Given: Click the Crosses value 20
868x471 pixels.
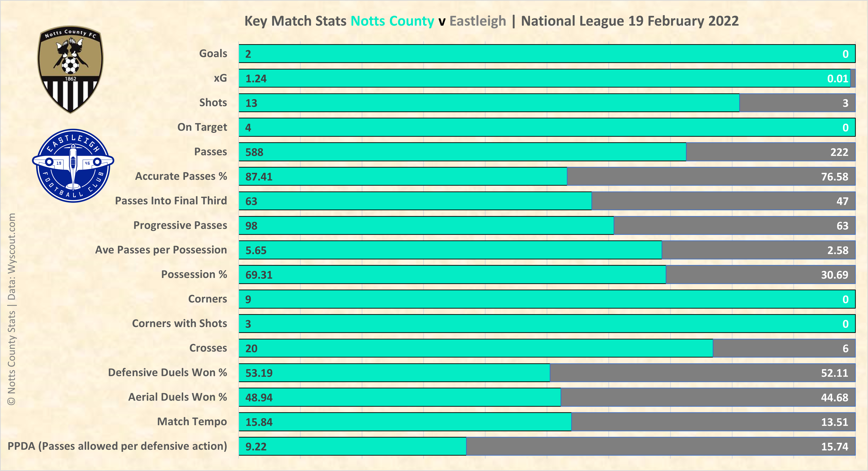Looking at the screenshot, I should pyautogui.click(x=251, y=348).
